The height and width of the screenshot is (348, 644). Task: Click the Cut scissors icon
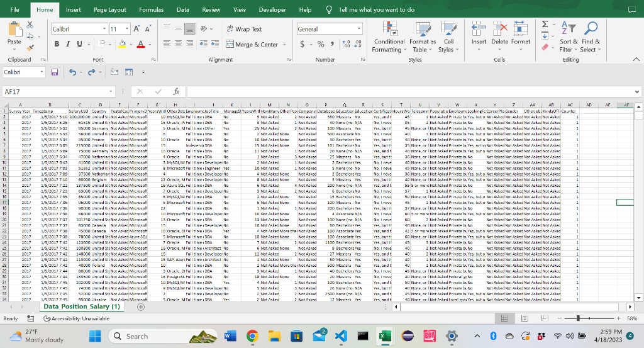pos(30,25)
